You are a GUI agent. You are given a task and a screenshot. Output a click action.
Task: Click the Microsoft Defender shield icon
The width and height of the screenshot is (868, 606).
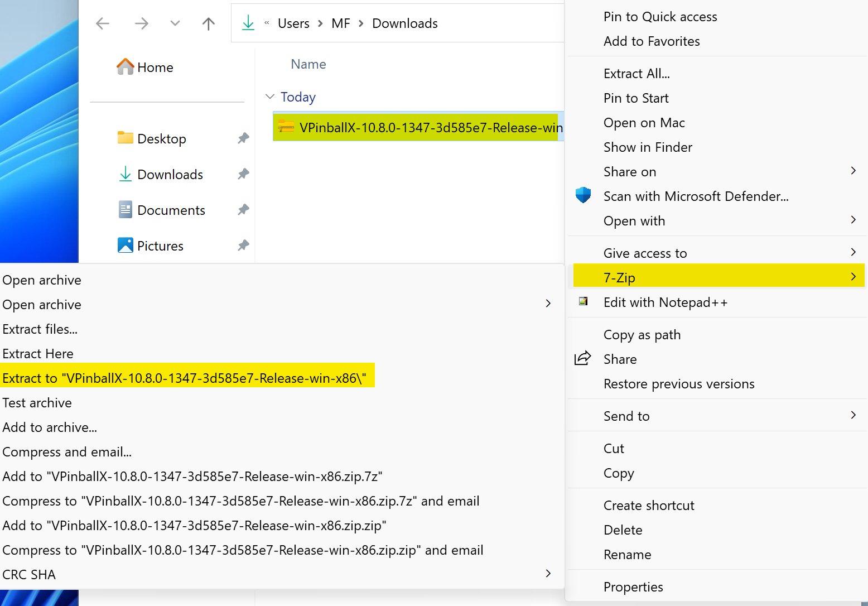(583, 195)
